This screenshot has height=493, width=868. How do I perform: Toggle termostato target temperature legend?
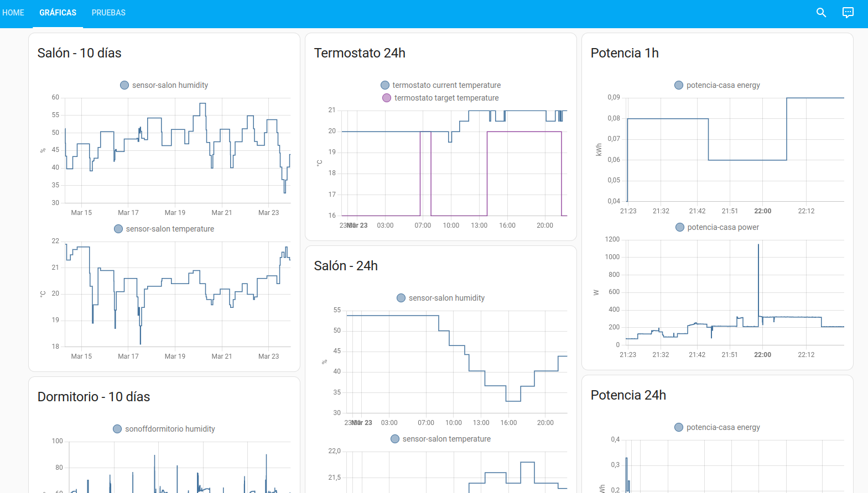(x=441, y=98)
